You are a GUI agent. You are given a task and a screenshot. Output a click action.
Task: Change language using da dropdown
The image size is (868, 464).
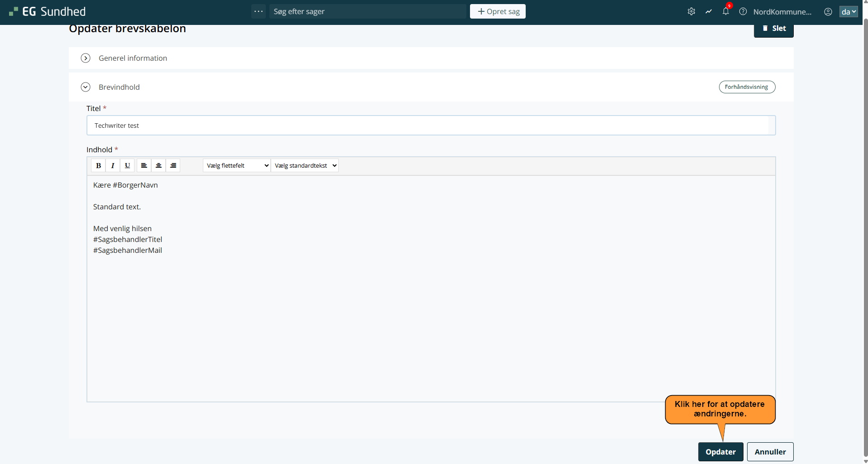(848, 12)
